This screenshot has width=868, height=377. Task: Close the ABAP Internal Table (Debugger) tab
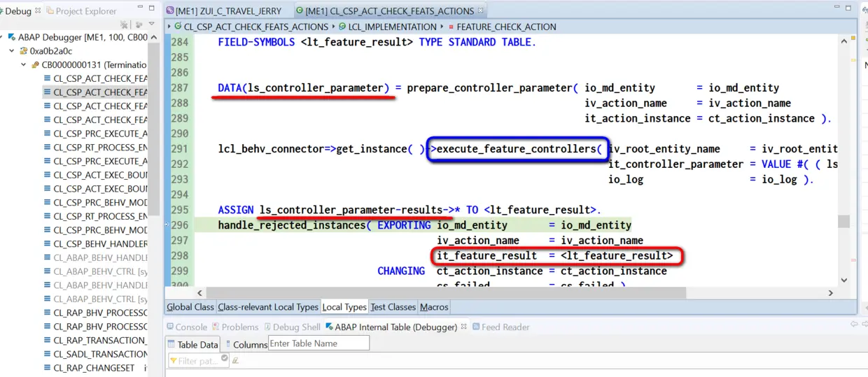(x=465, y=327)
